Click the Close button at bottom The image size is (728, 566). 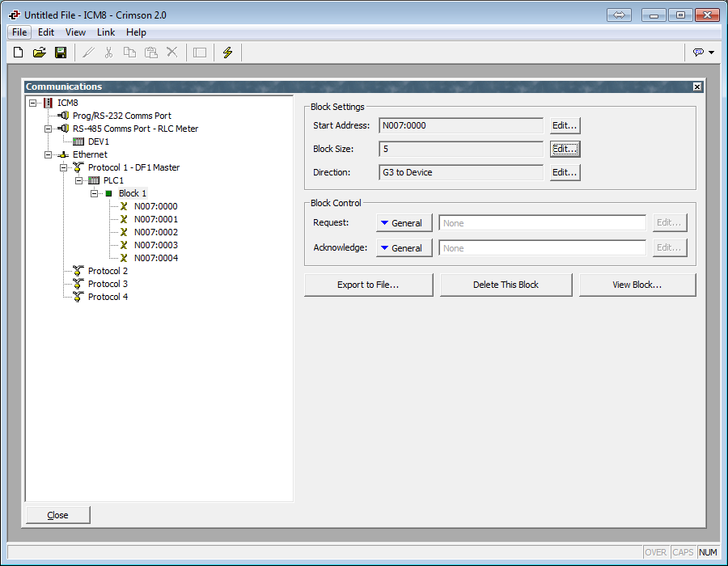coord(58,515)
